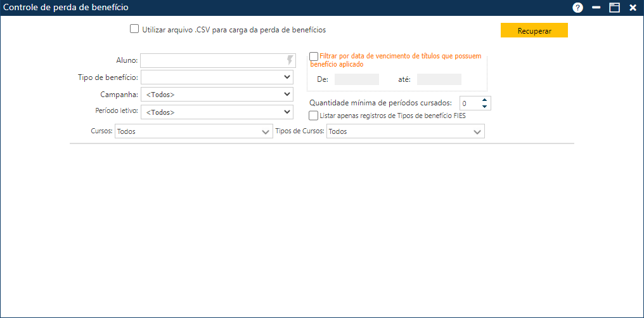This screenshot has height=318, width=644.
Task: Click into the Aluno input field
Action: 212,60
